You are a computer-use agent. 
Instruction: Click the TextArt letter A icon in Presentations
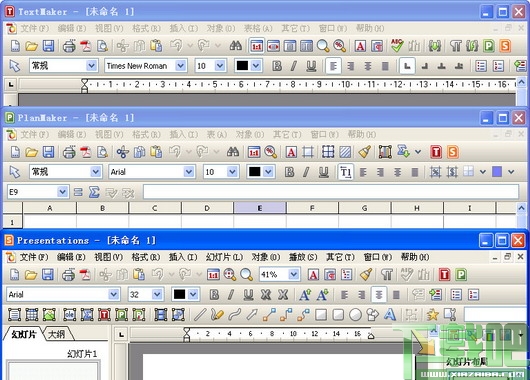pyautogui.click(x=389, y=314)
